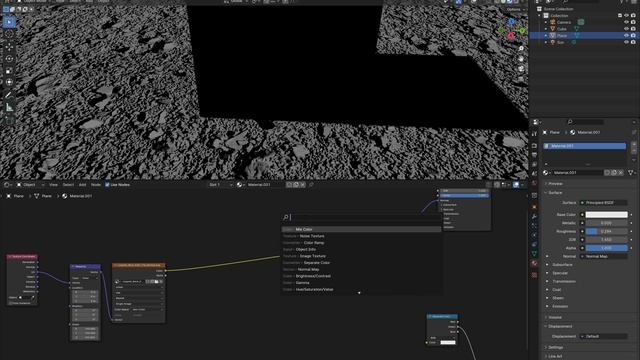Click the viewport zoom magnifier icon

[x=521, y=49]
